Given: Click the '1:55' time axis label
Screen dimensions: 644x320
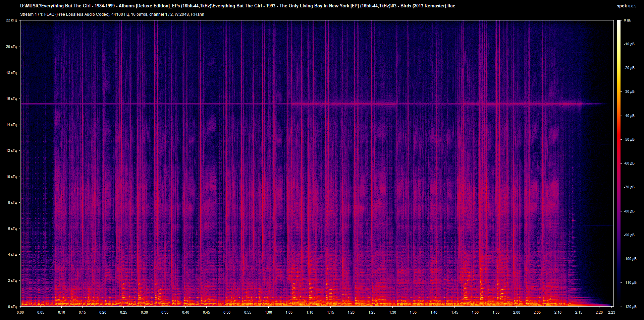Looking at the screenshot, I should point(496,312).
